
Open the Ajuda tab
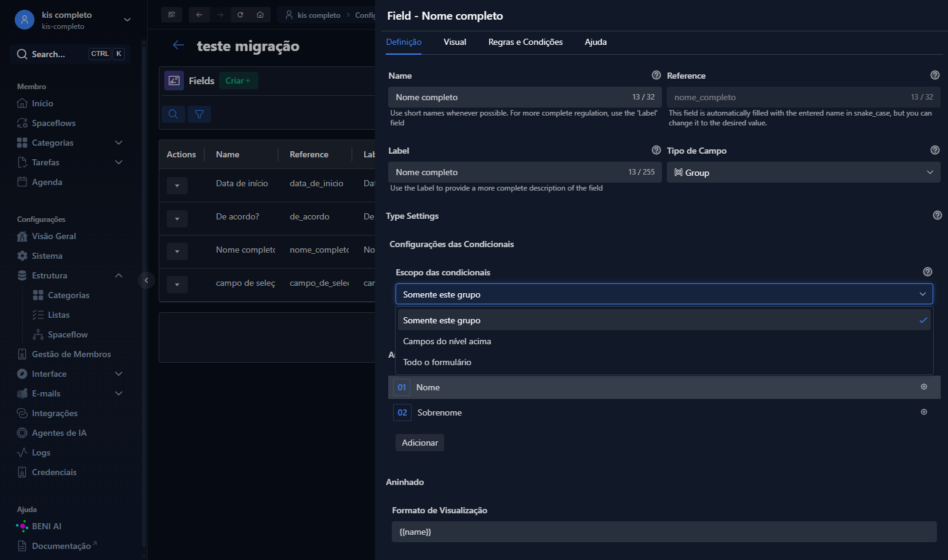coord(595,42)
